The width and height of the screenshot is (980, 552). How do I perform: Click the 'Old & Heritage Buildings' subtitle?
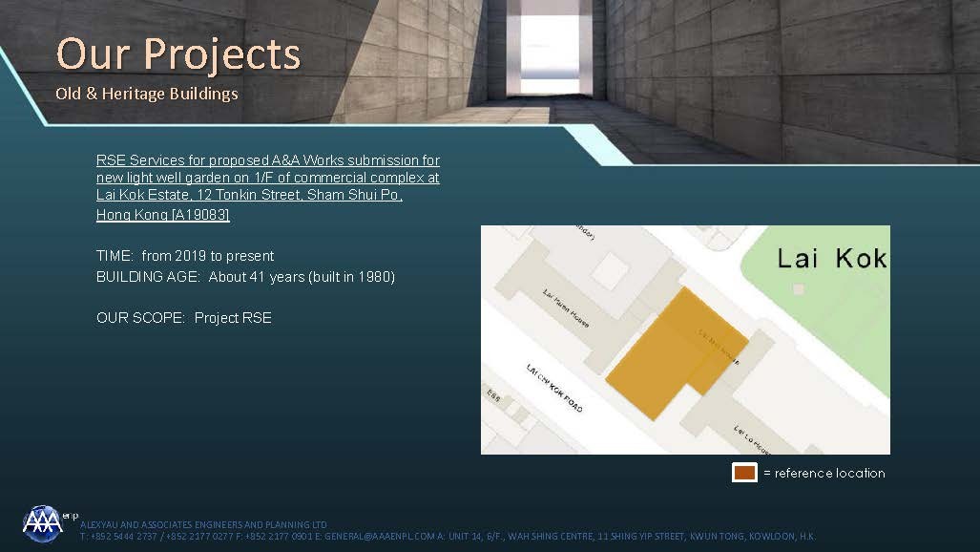pyautogui.click(x=147, y=94)
